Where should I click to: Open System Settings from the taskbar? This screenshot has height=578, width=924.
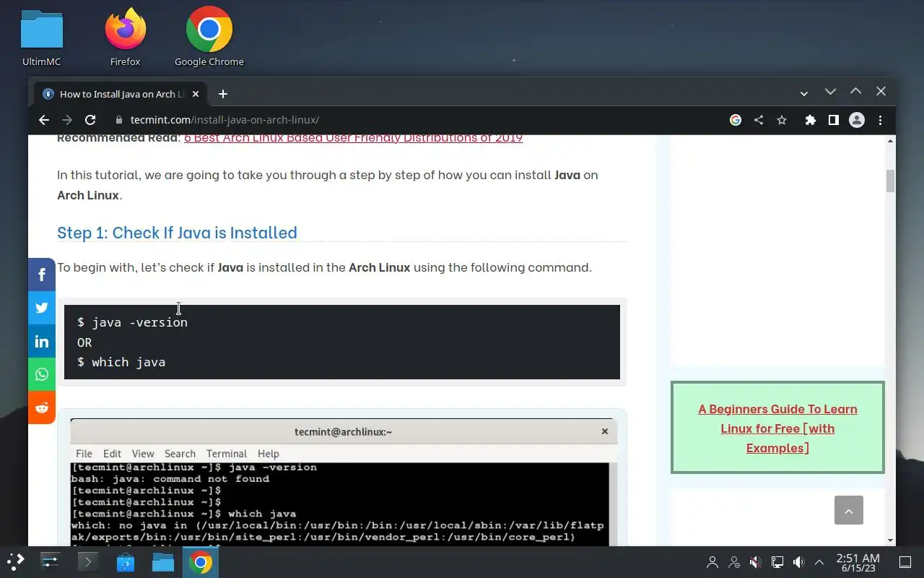[x=51, y=562]
